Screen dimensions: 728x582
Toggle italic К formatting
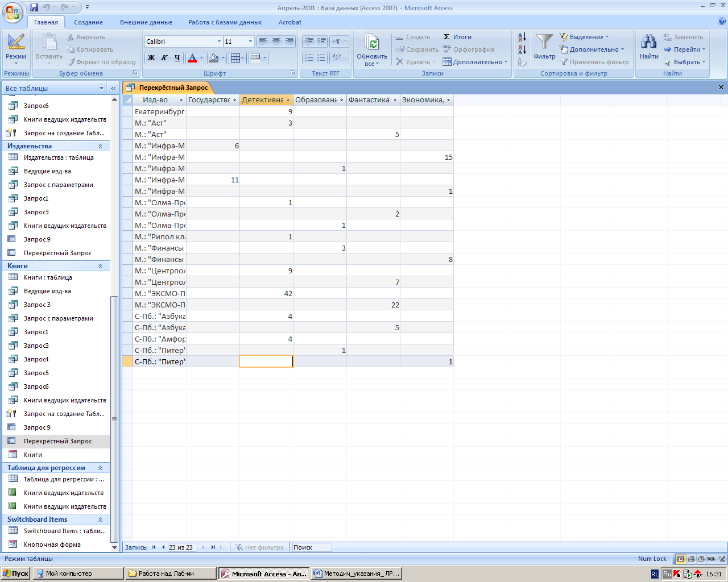tap(164, 57)
